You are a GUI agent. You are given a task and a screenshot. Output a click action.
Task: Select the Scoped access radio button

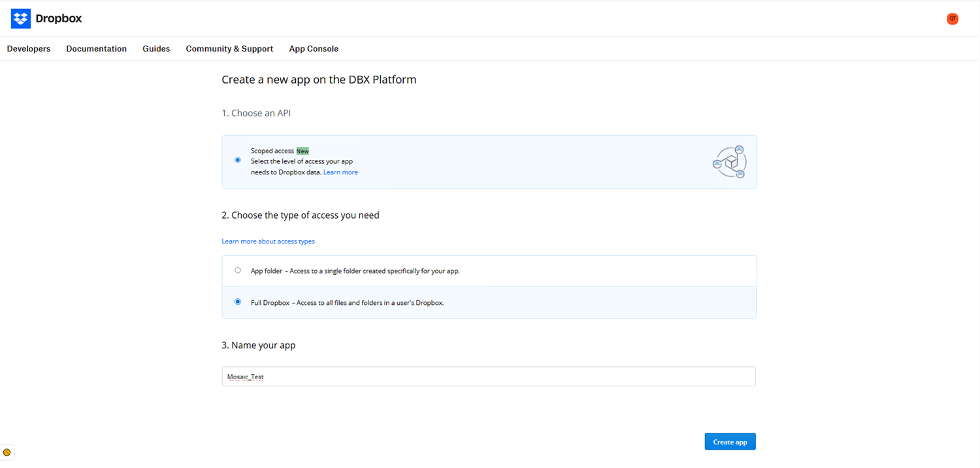[238, 160]
